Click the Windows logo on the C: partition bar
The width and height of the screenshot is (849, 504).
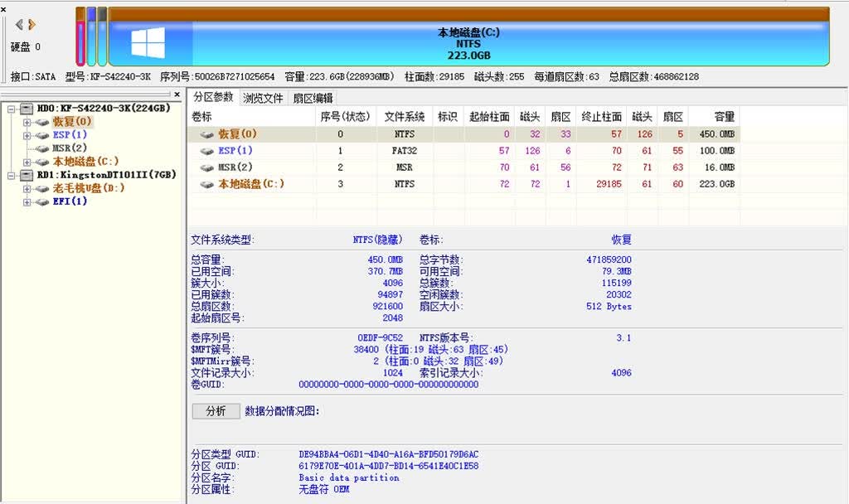click(x=148, y=43)
